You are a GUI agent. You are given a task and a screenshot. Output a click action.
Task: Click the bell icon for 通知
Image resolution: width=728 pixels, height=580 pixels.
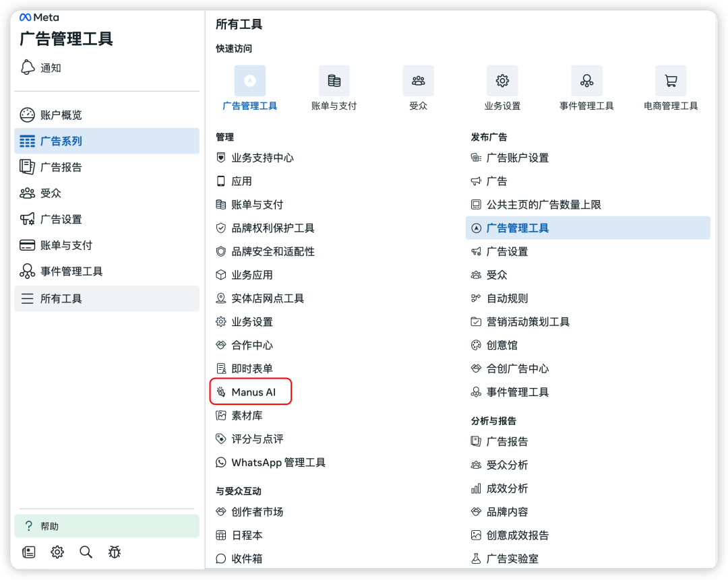pos(28,67)
